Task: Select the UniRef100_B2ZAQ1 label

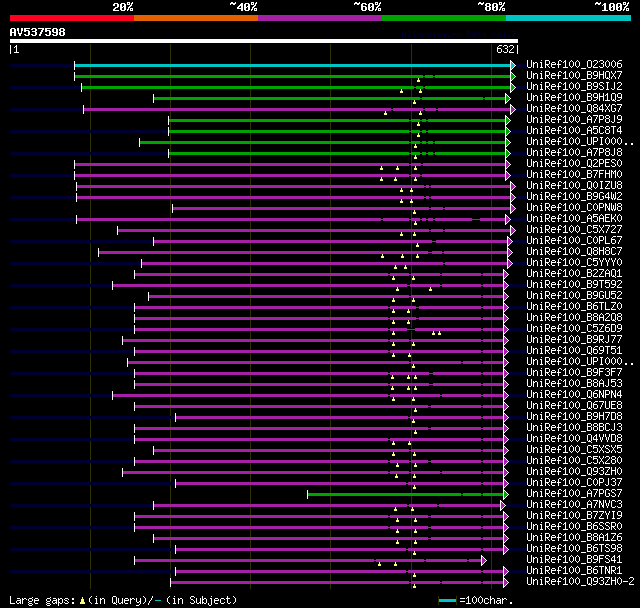Action: (574, 274)
